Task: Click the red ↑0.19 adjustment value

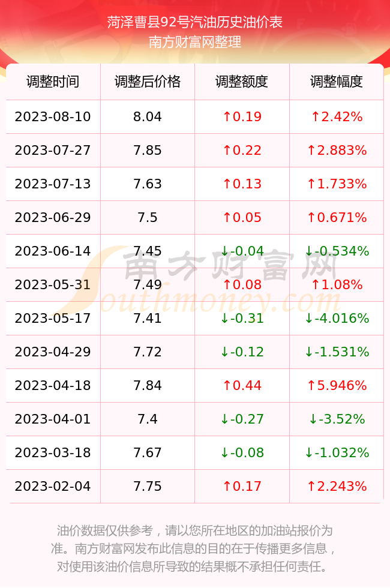Action: click(x=242, y=116)
